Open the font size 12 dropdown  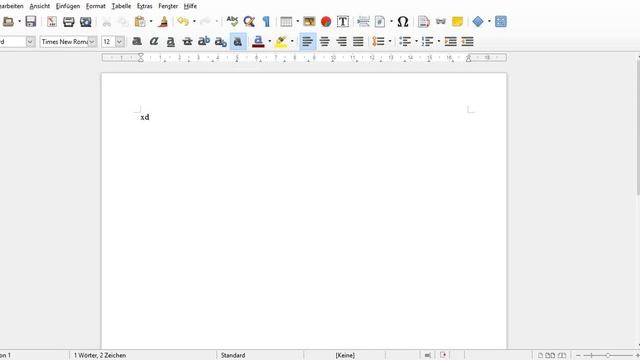coord(119,42)
